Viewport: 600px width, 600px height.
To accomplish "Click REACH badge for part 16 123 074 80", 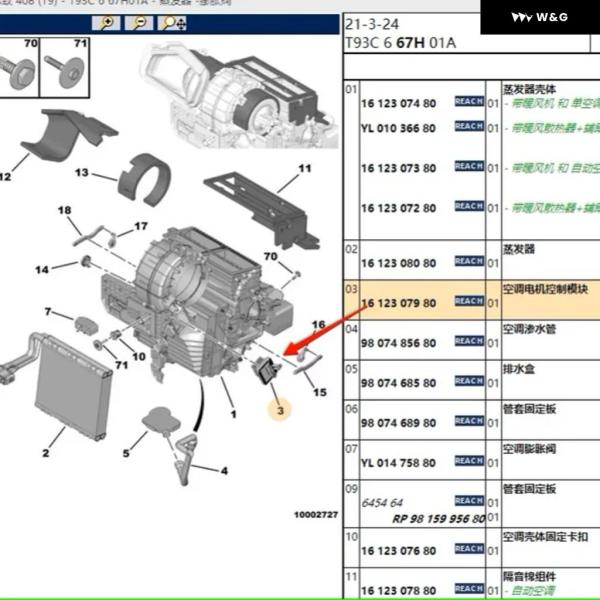I will (469, 102).
